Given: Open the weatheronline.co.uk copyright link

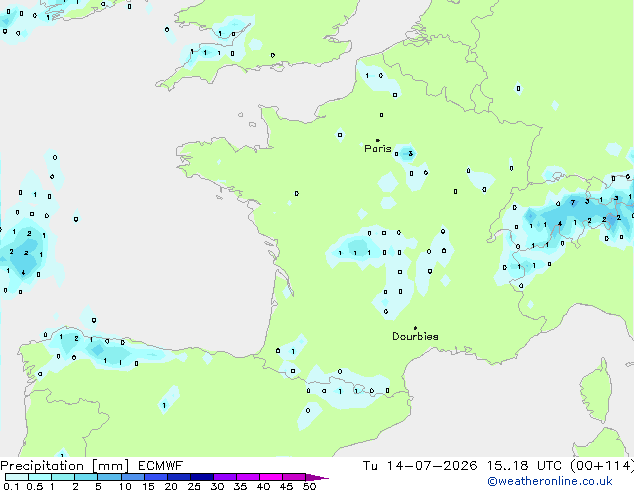Looking at the screenshot, I should 550,481.
